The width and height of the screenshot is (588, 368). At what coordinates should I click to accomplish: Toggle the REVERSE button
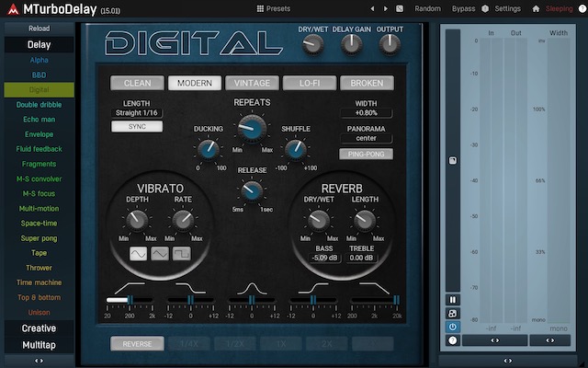[136, 344]
